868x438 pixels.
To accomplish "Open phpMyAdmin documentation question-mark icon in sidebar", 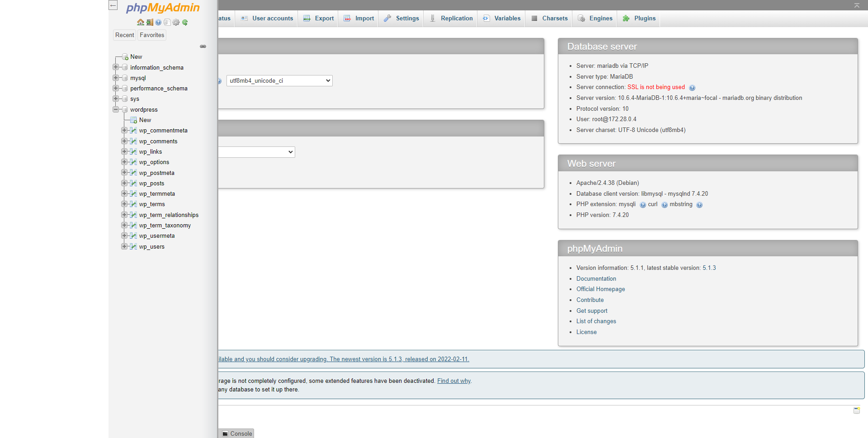I will coord(158,22).
